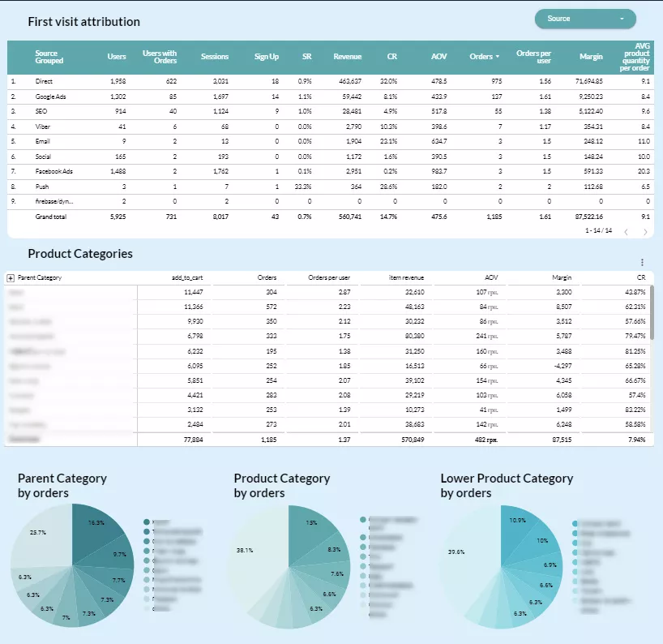
Task: Click the Sessions column header
Action: (x=214, y=57)
